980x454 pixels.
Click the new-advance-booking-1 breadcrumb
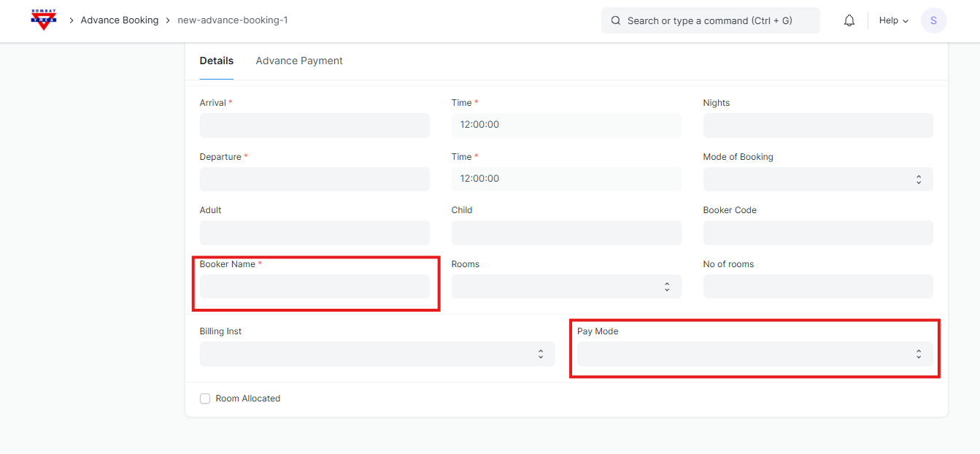pyautogui.click(x=232, y=20)
